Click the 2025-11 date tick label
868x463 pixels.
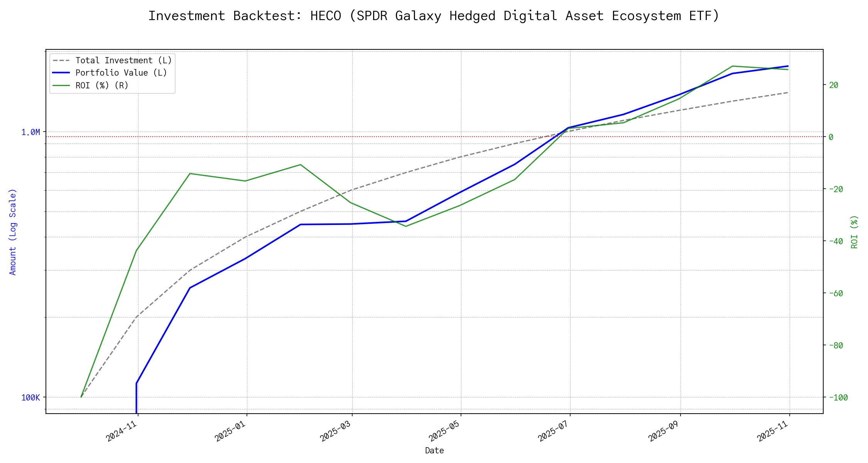[773, 431]
